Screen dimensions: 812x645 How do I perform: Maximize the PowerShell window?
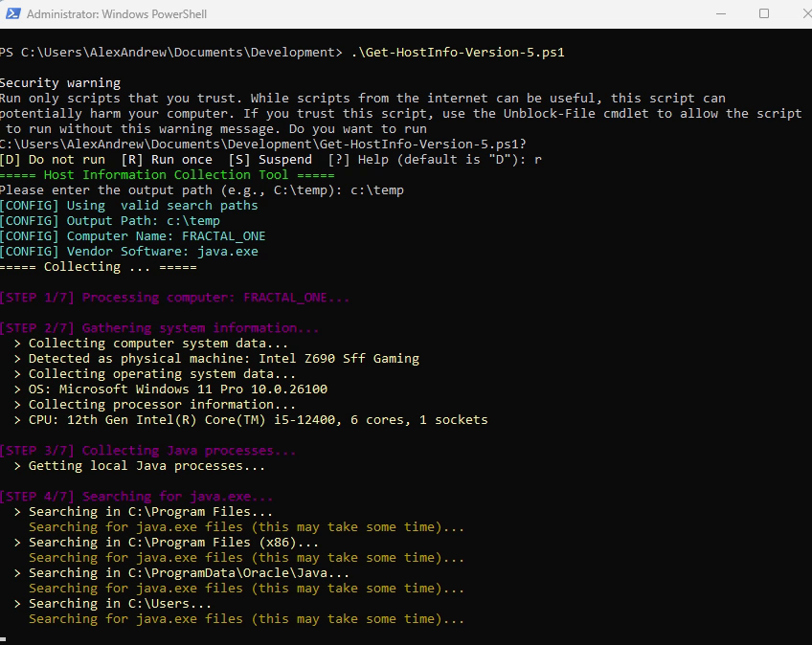(764, 13)
